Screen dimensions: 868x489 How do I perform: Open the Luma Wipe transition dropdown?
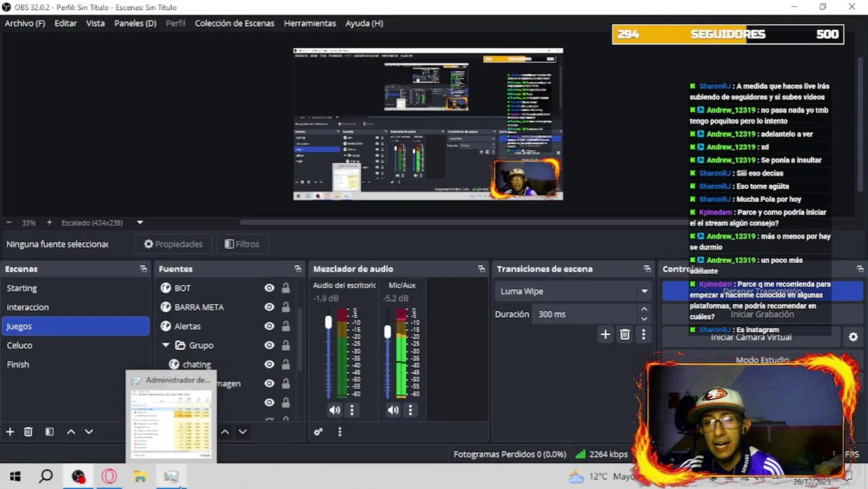click(573, 291)
